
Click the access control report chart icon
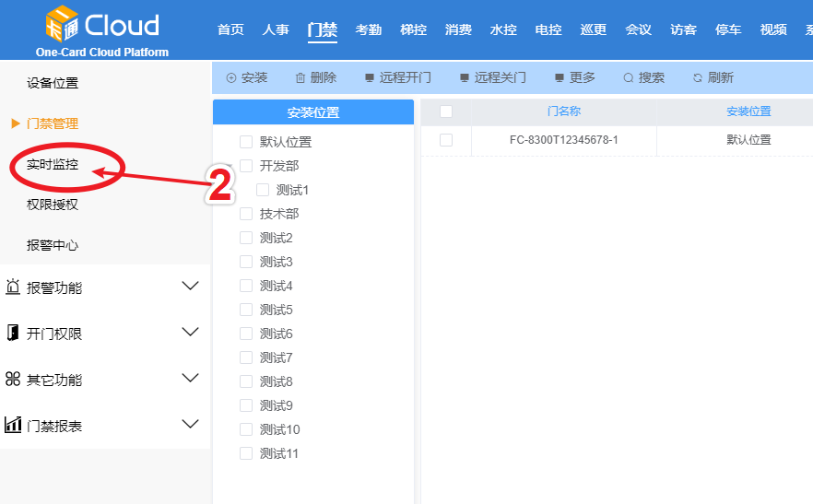[13, 426]
